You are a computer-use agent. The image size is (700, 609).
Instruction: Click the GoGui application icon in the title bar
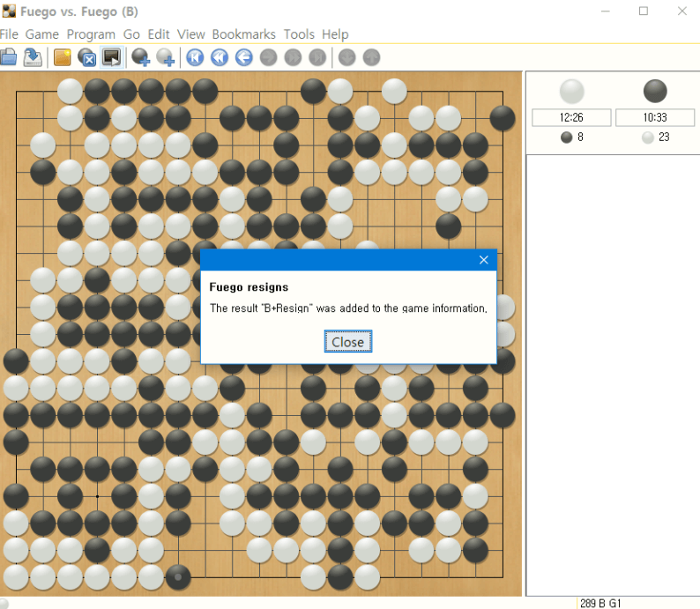9,11
